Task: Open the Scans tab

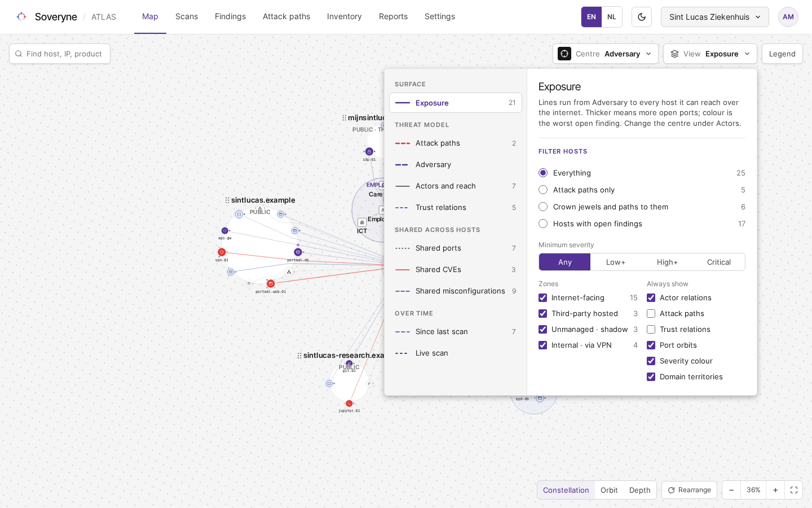Action: [x=187, y=17]
